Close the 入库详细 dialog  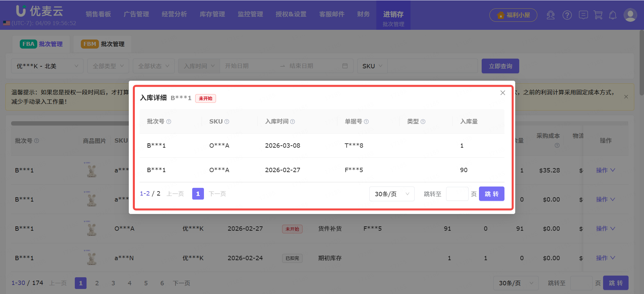(502, 93)
